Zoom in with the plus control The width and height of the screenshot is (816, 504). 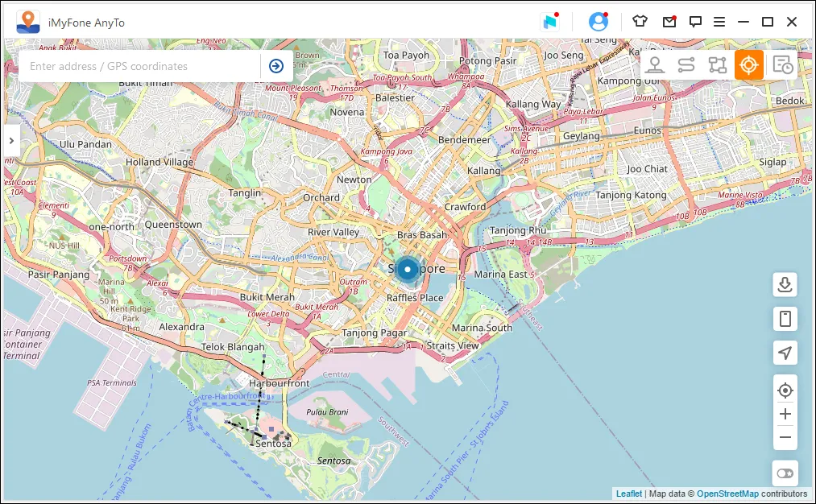tap(785, 414)
